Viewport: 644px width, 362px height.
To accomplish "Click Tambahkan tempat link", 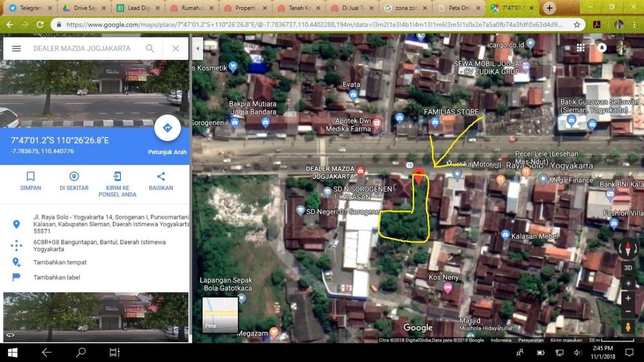I will coord(60,262).
